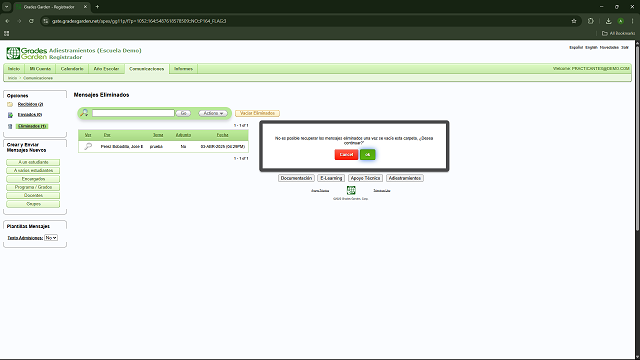Click the message search input field
The width and height of the screenshot is (640, 360).
pos(133,113)
